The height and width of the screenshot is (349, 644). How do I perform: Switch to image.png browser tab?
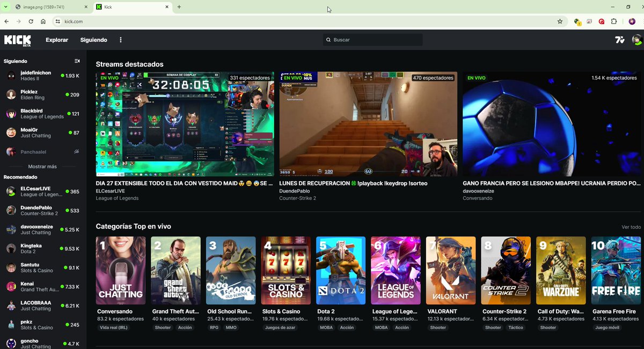pos(52,7)
